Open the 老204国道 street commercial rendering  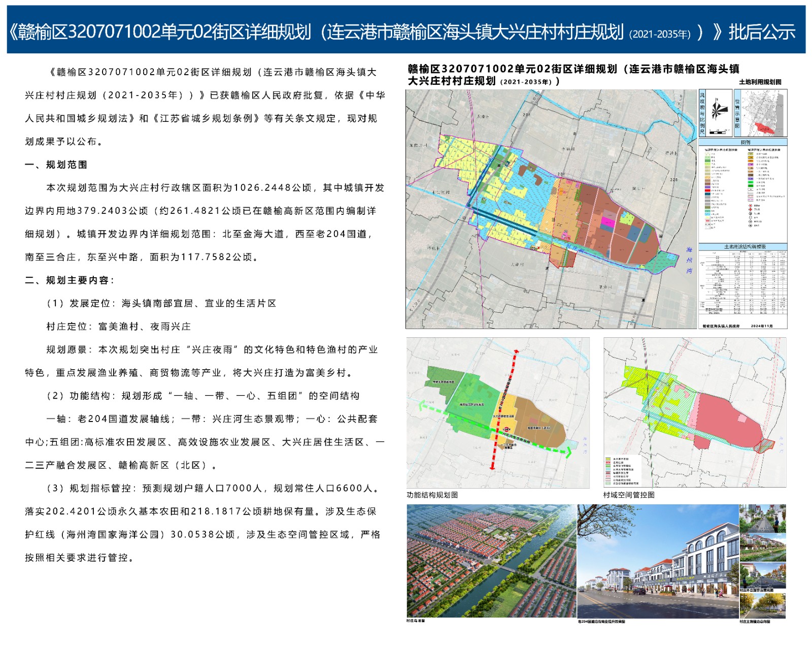coord(658,561)
